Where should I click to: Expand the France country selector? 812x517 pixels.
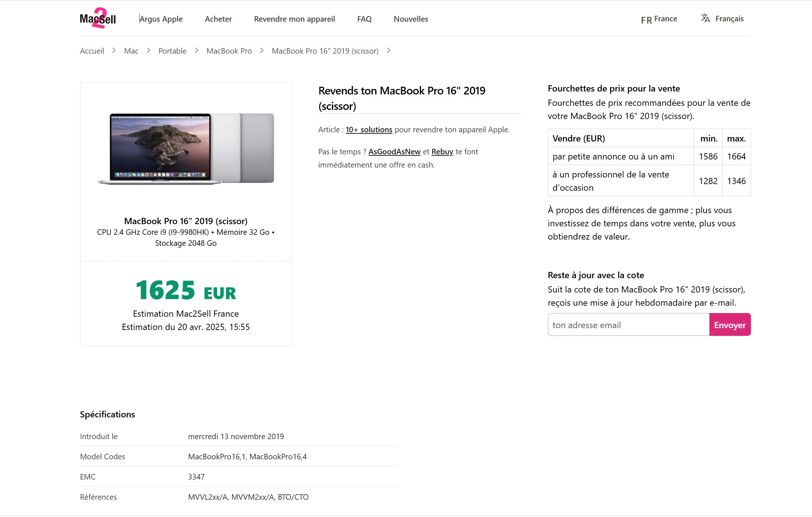(665, 19)
